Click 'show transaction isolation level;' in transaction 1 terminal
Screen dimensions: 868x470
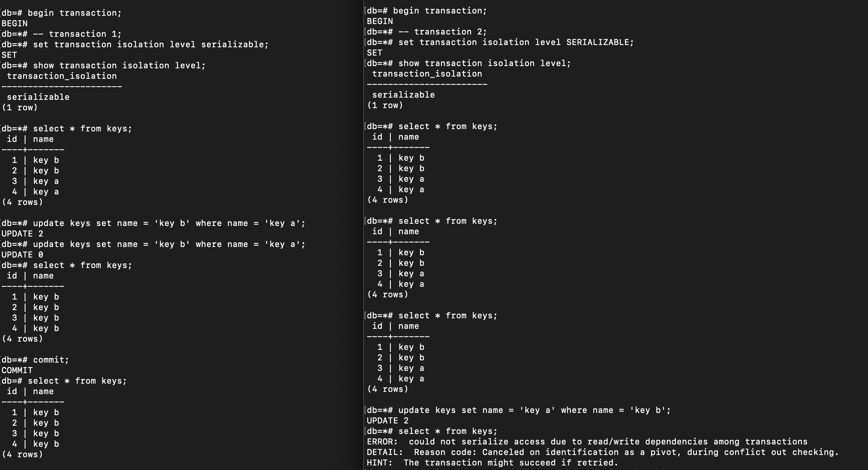119,65
